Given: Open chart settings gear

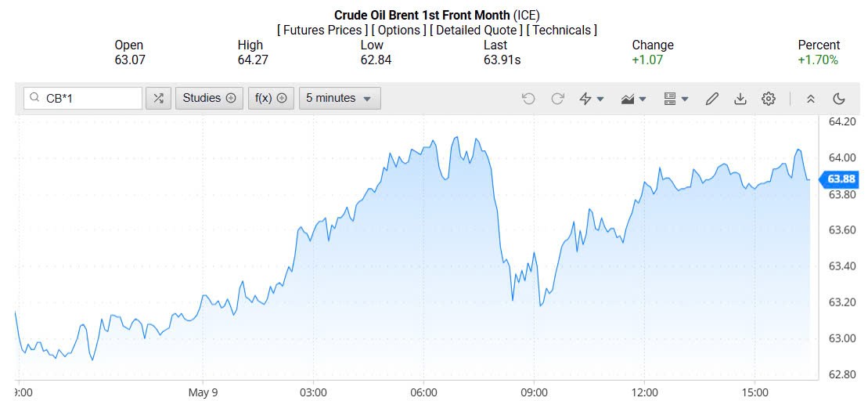Looking at the screenshot, I should (x=769, y=98).
